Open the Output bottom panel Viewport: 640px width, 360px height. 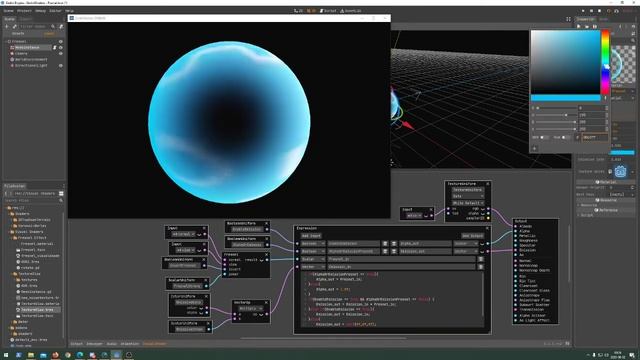point(76,344)
